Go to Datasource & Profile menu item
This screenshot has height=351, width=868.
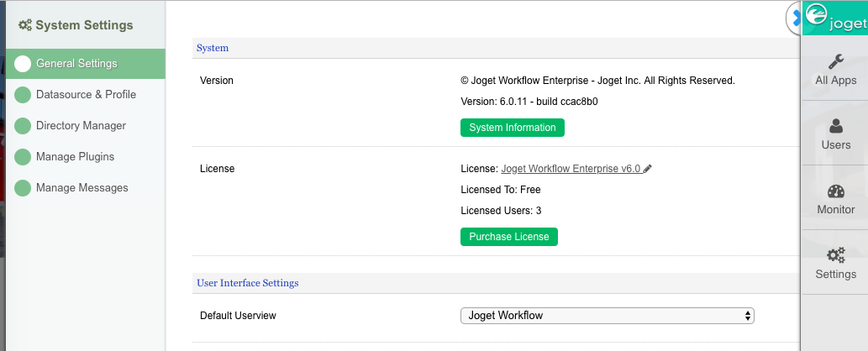[x=86, y=95]
